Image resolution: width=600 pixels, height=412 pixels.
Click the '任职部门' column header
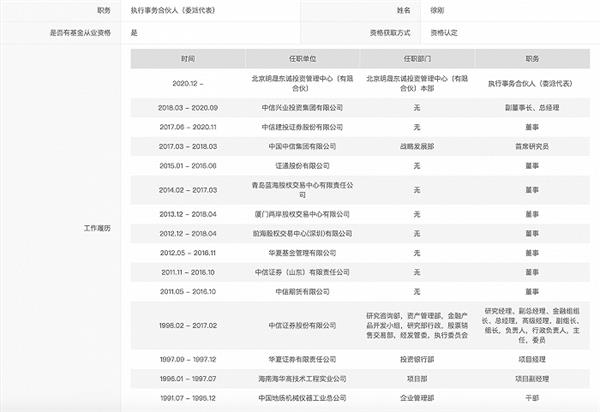click(417, 59)
